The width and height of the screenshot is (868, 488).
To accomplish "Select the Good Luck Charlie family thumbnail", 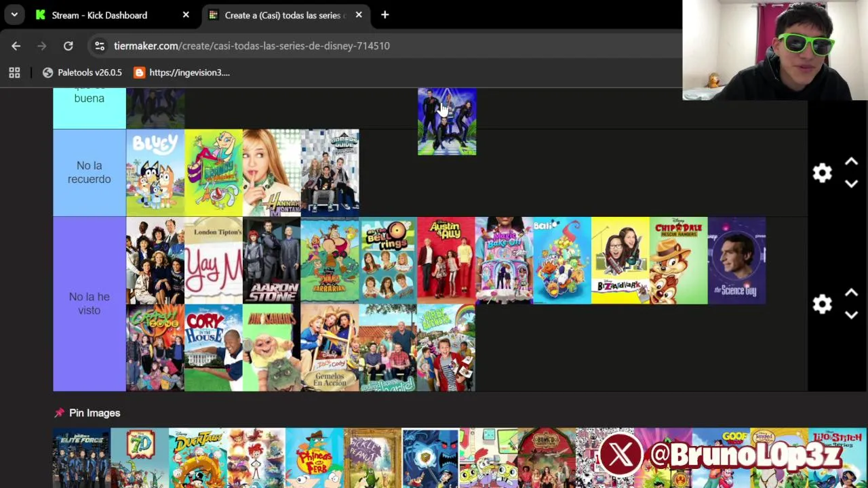I will click(389, 348).
